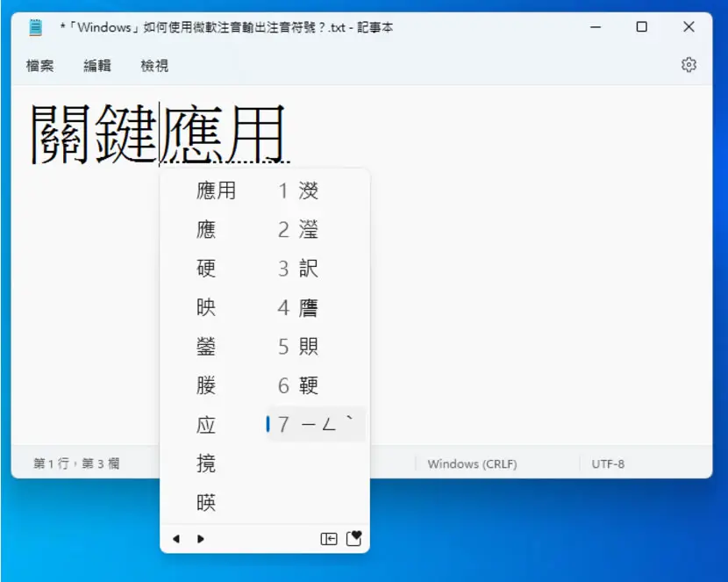The width and height of the screenshot is (728, 582).
Task: Open Notepad settings gear icon
Action: point(689,65)
